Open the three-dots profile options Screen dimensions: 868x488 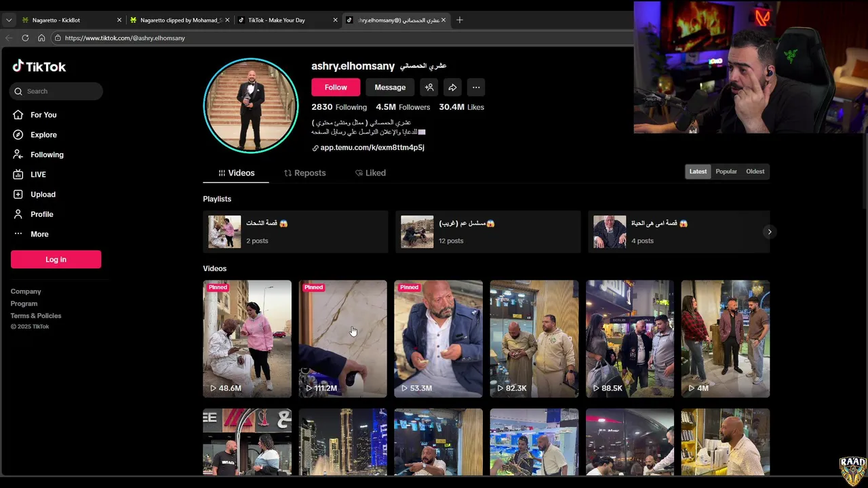click(476, 87)
